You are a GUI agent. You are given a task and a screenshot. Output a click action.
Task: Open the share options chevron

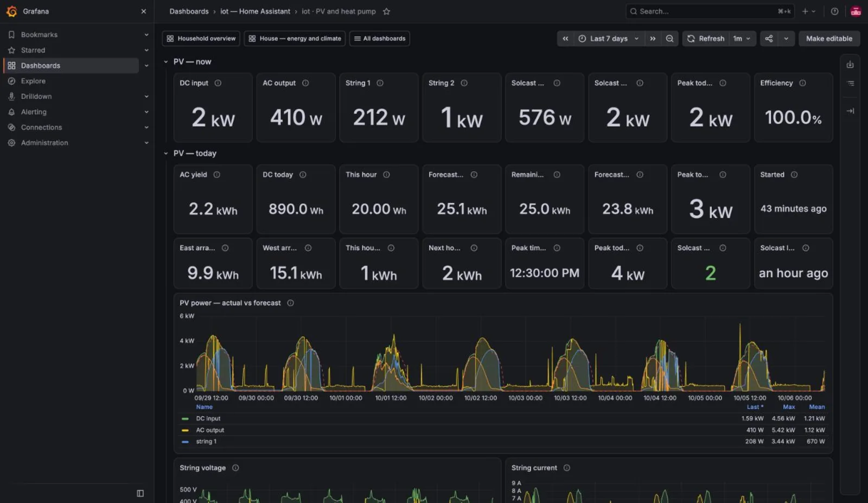[x=786, y=39]
